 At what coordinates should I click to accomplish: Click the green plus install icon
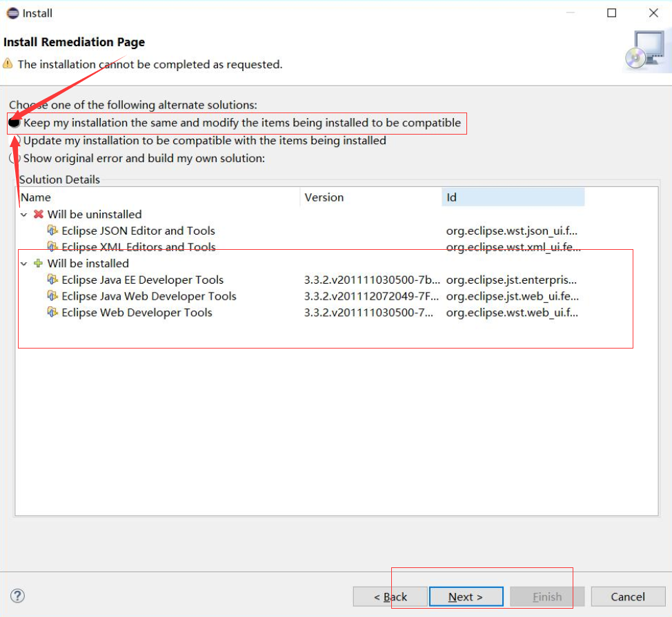click(38, 263)
